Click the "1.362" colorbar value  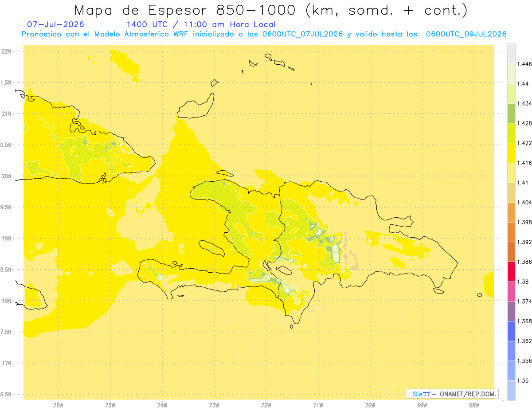point(525,341)
